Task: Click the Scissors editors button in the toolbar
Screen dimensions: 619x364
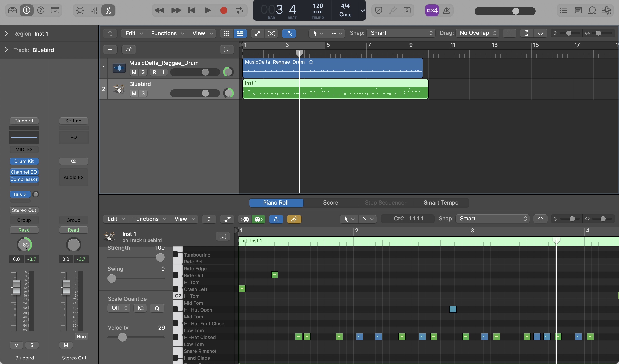Action: point(108,10)
